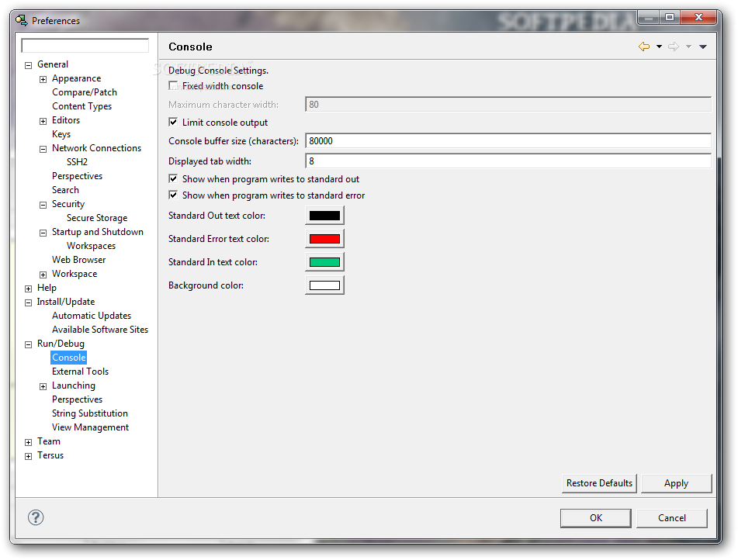Select the Run/Debug tree label
Image resolution: width=738 pixels, height=560 pixels.
point(61,344)
